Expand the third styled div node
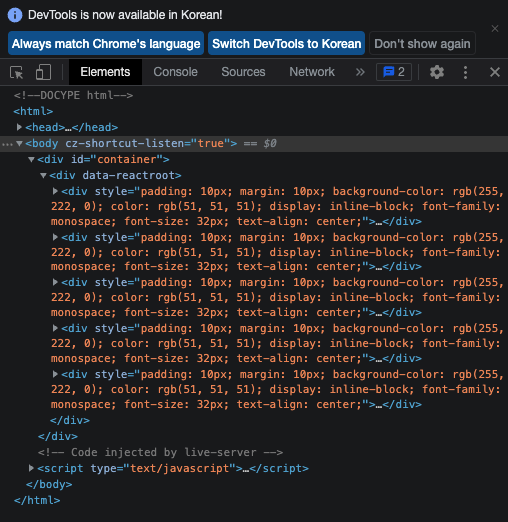This screenshot has width=508, height=522. click(55, 282)
